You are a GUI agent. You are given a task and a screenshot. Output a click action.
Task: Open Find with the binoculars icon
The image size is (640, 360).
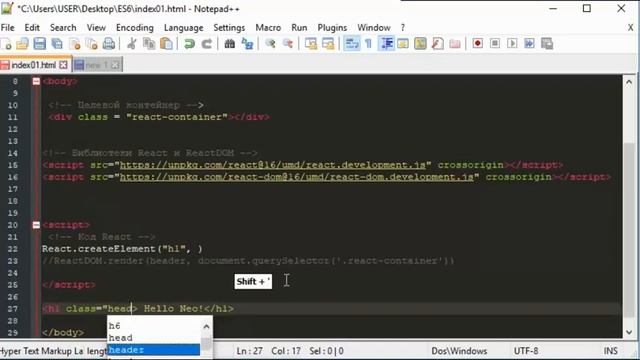pos(229,44)
